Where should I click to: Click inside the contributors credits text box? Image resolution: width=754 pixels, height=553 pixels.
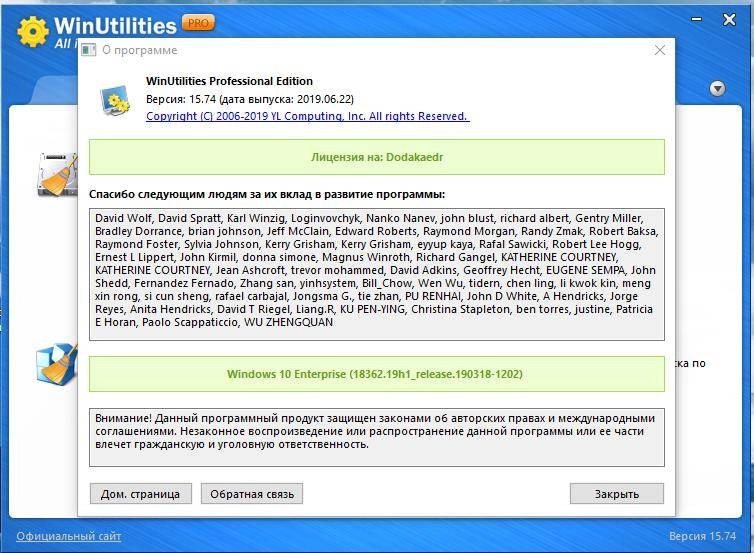[377, 275]
